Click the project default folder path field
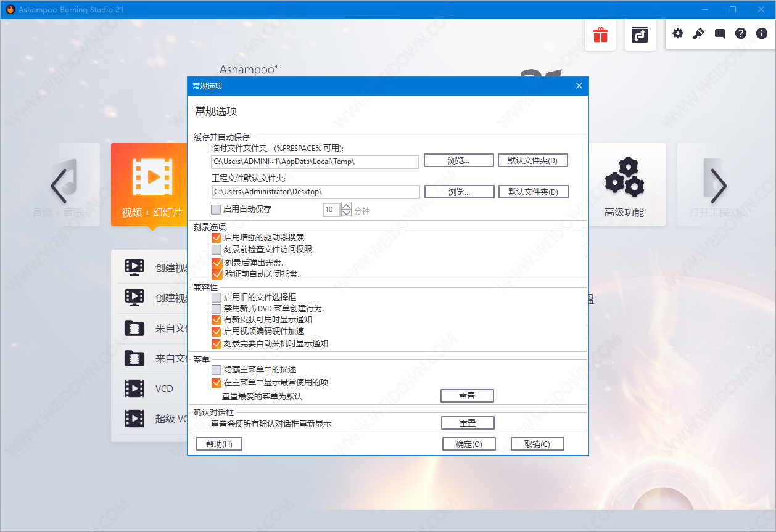 tap(315, 192)
